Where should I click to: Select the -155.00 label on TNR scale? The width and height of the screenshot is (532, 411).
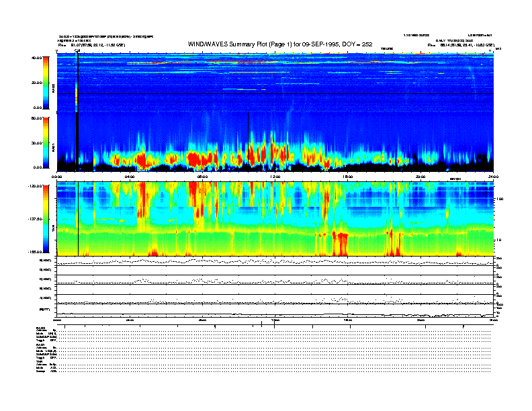pos(35,252)
